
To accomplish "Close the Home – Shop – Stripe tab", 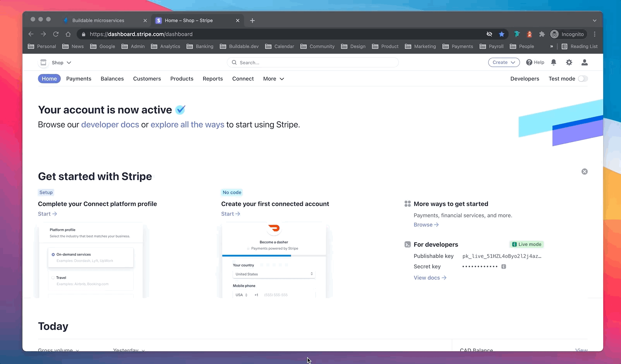I will click(x=238, y=21).
